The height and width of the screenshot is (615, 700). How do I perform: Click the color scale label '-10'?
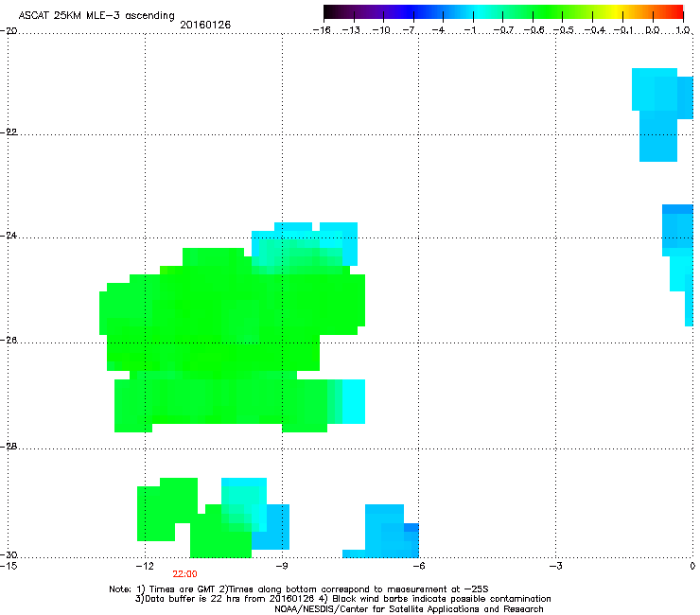[x=381, y=30]
